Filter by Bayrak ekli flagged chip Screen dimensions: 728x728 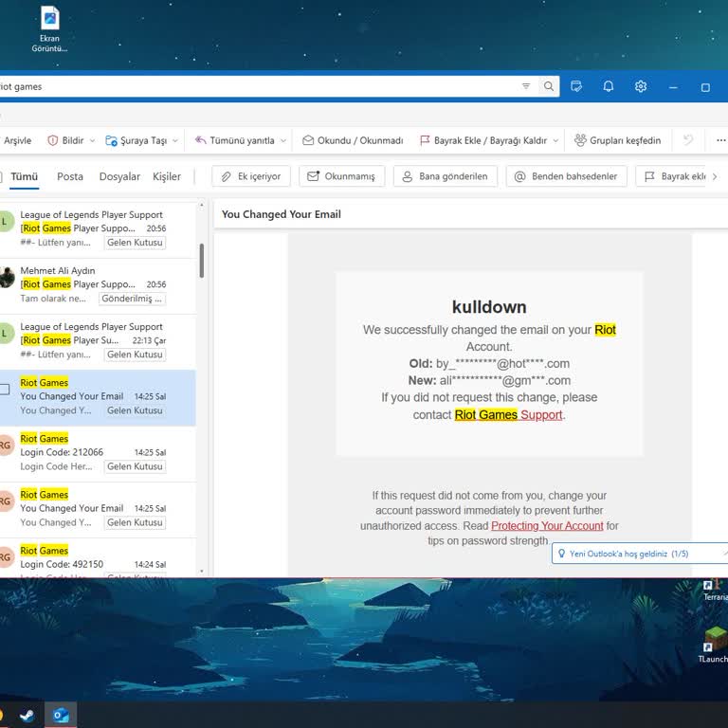point(670,176)
